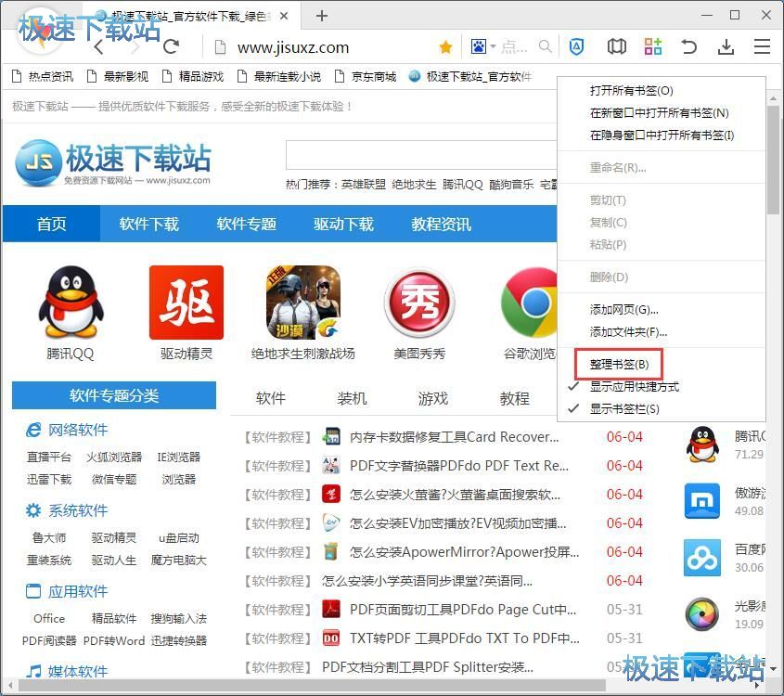Click the page icon in address bar
The image size is (784, 696).
(x=220, y=47)
